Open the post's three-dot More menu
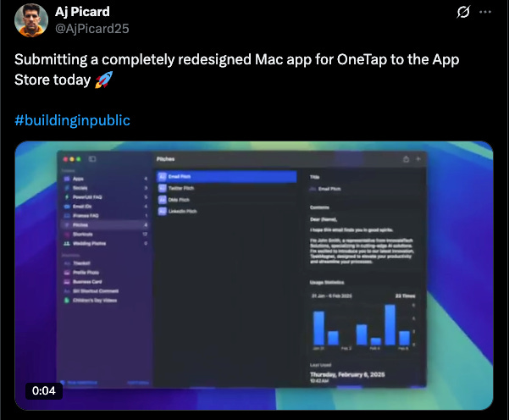Viewport: 509px width, 420px height. 485,12
